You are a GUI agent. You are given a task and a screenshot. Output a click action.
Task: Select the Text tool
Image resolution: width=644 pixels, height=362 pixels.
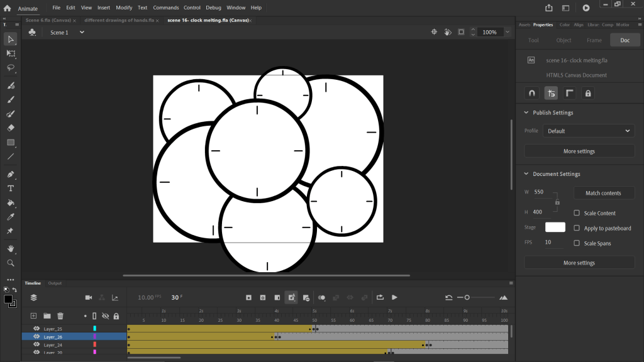pyautogui.click(x=11, y=188)
